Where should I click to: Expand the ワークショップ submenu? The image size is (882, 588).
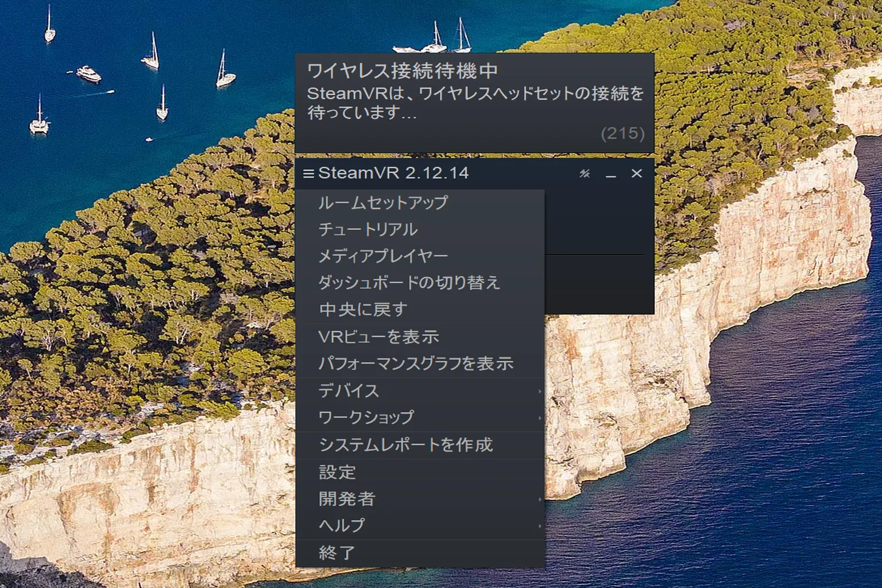(x=420, y=417)
